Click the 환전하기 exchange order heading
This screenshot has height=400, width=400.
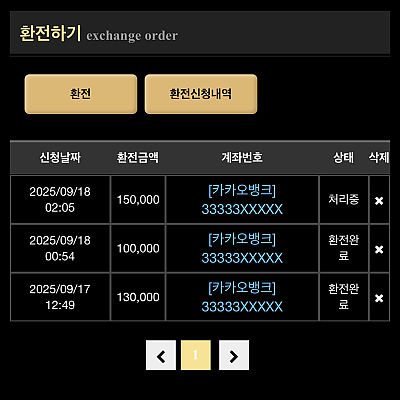99,34
